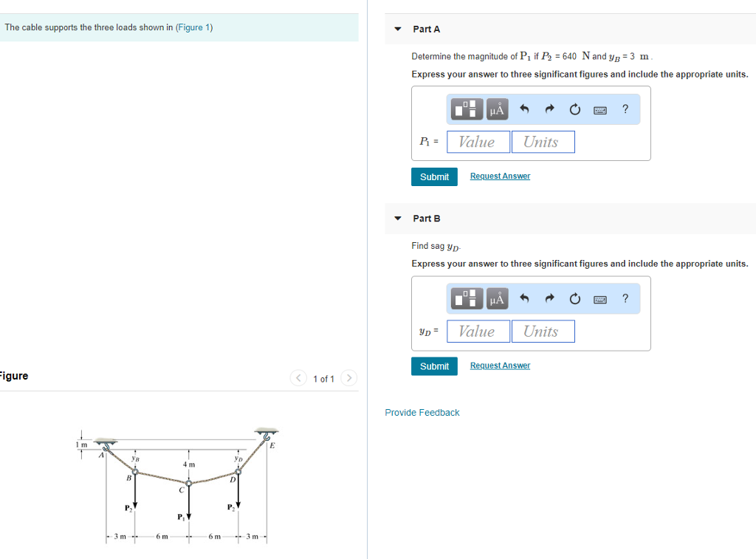756x559 pixels.
Task: Open the equation template editor in Part A
Action: click(x=466, y=109)
